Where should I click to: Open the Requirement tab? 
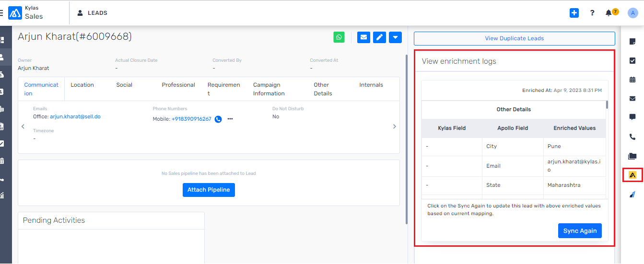tap(224, 89)
